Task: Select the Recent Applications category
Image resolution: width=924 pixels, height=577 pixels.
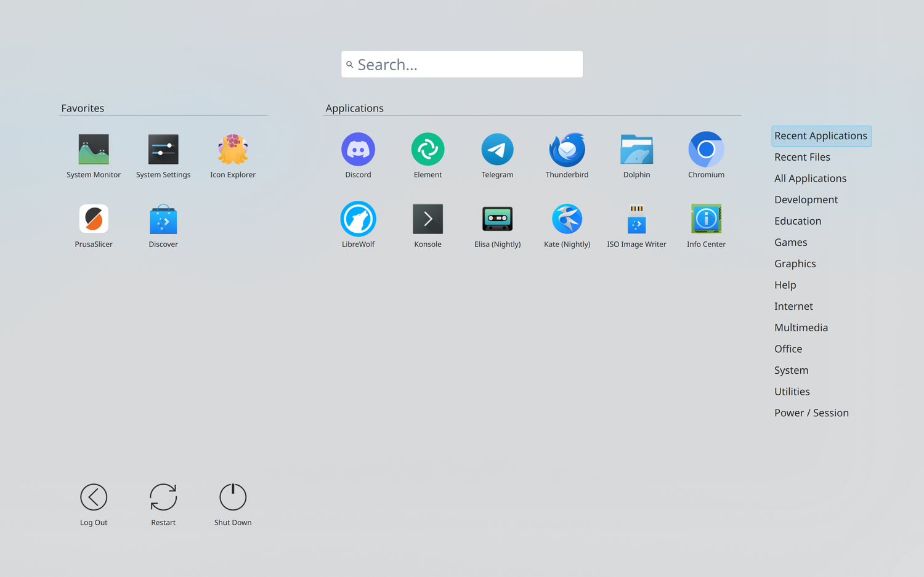Action: [x=821, y=136]
